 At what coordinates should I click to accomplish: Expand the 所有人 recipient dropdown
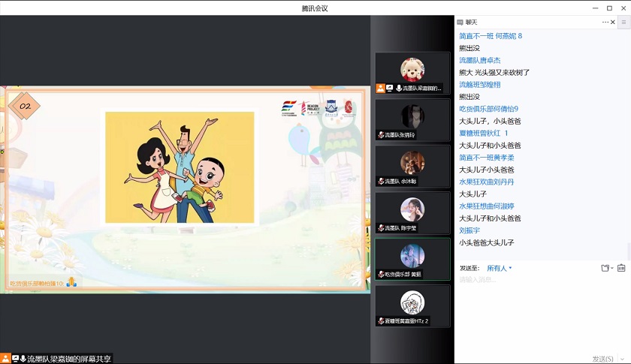coord(500,268)
